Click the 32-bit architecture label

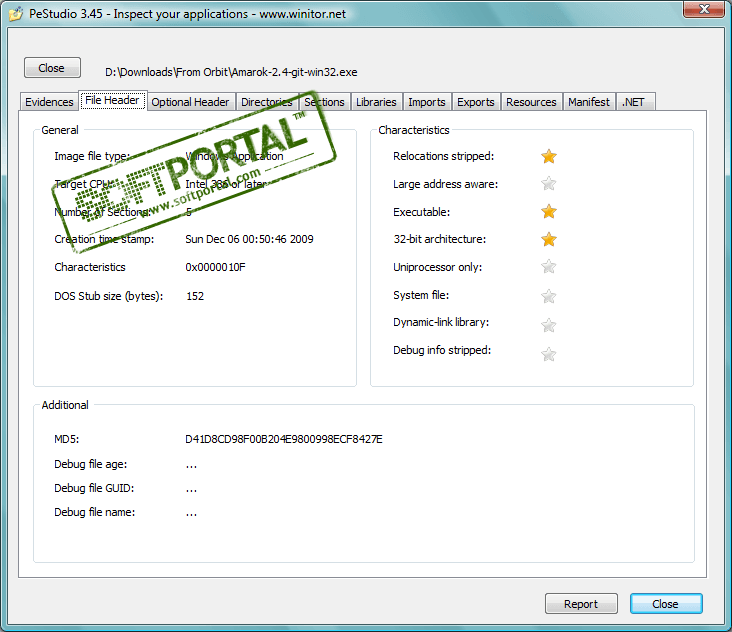(439, 239)
